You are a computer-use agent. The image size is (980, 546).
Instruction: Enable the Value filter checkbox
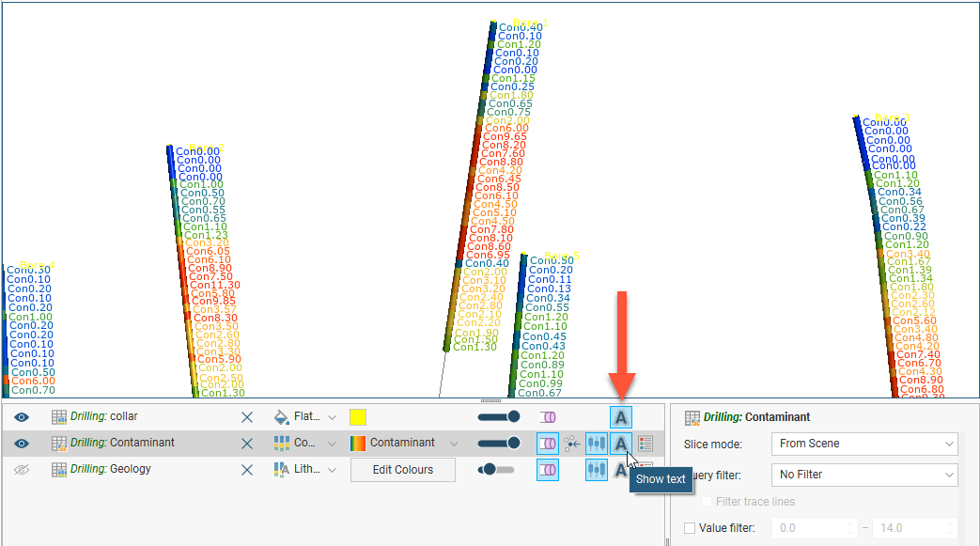click(x=691, y=528)
